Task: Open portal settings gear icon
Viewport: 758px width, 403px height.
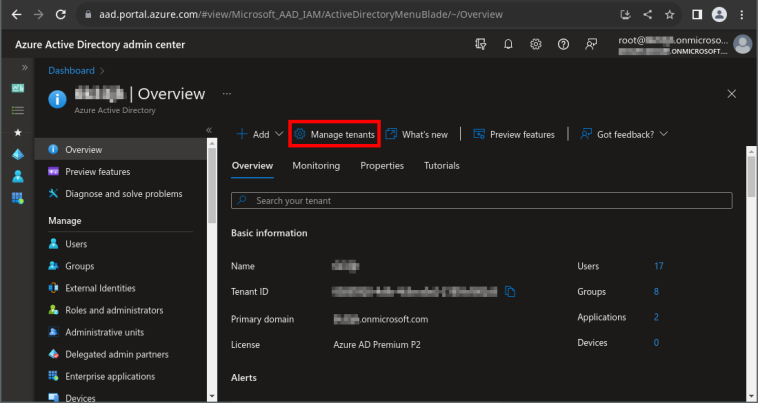Action: point(536,45)
